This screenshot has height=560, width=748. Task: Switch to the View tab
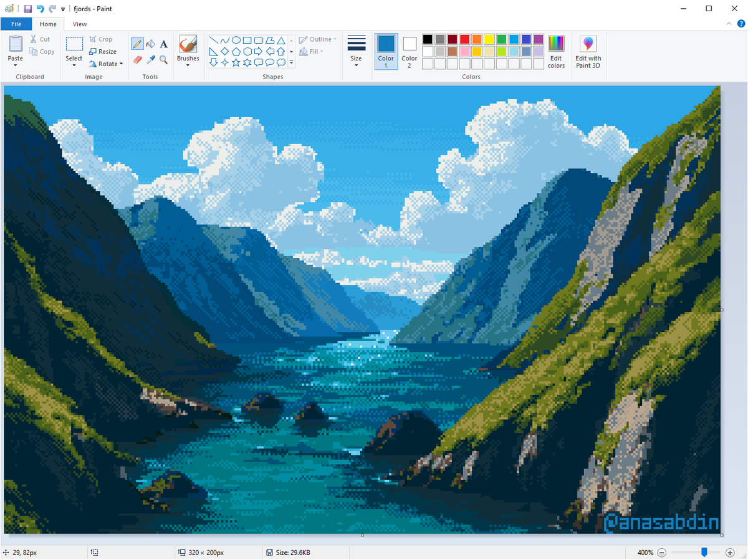pyautogui.click(x=80, y=24)
